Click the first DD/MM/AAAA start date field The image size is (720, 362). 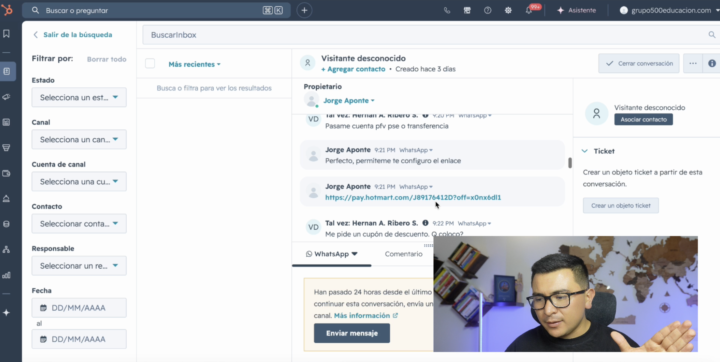[79, 308]
